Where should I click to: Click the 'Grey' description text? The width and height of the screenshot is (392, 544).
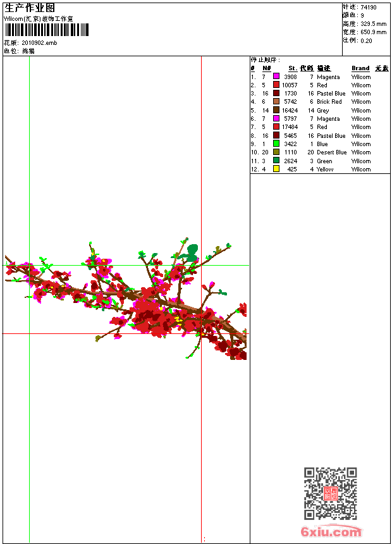322,111
